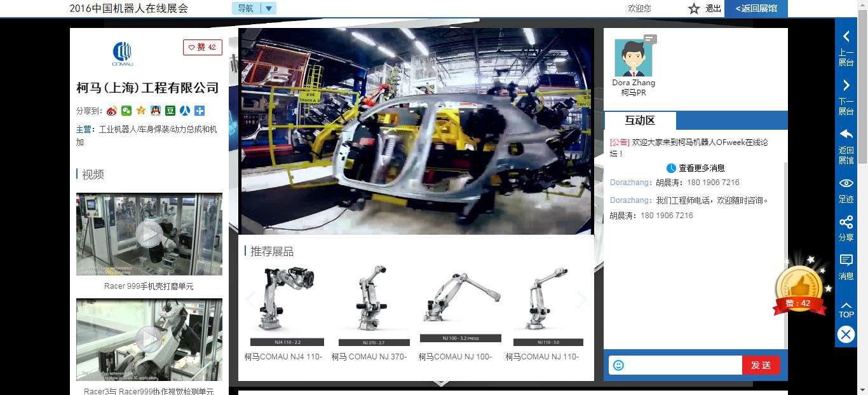Share to QQ penguin icon
868x395 pixels.
point(156,111)
